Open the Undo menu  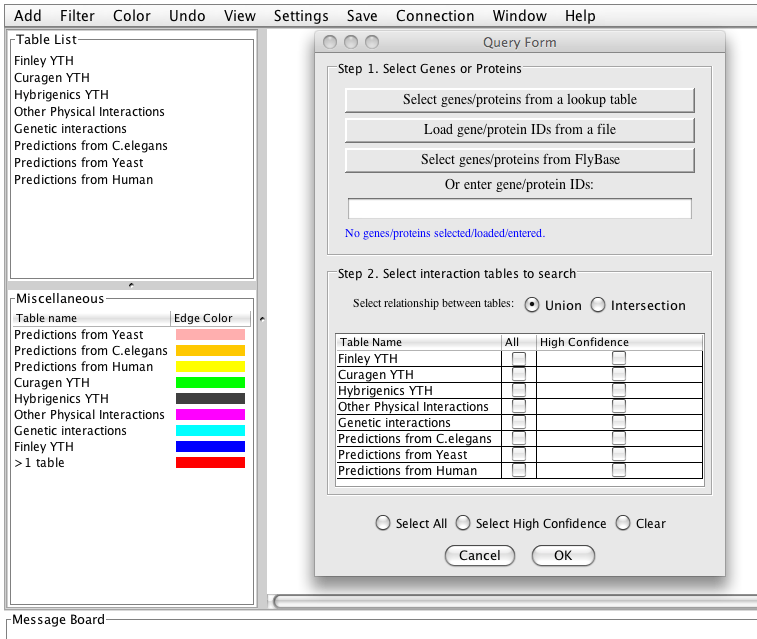[x=187, y=16]
